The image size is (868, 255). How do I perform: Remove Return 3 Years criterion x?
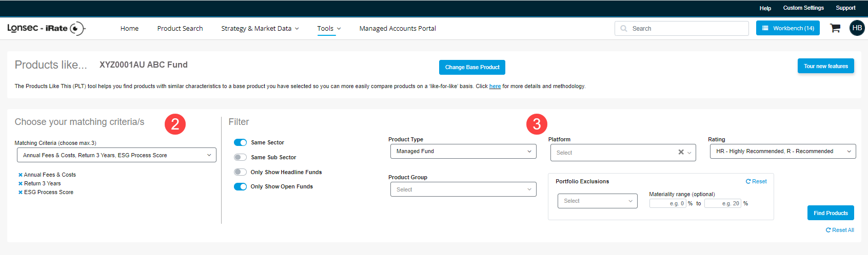pos(21,184)
